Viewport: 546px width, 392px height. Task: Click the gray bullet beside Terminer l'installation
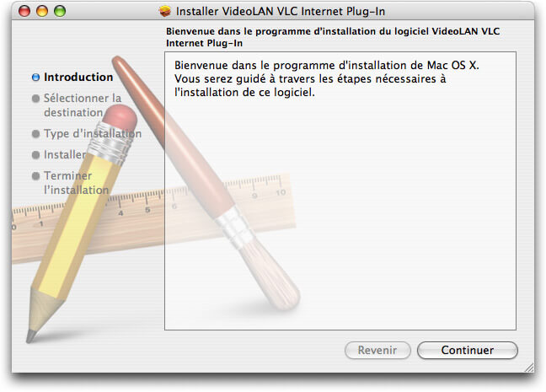(35, 176)
